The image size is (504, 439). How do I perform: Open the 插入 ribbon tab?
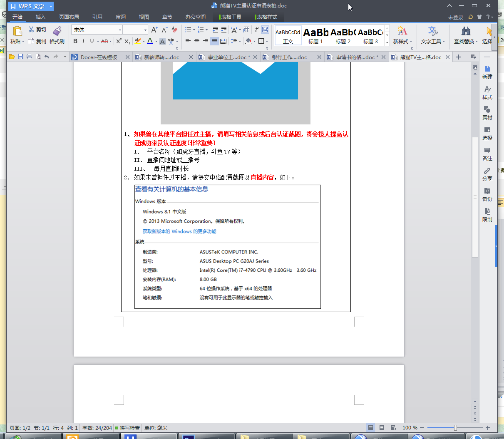[40, 17]
